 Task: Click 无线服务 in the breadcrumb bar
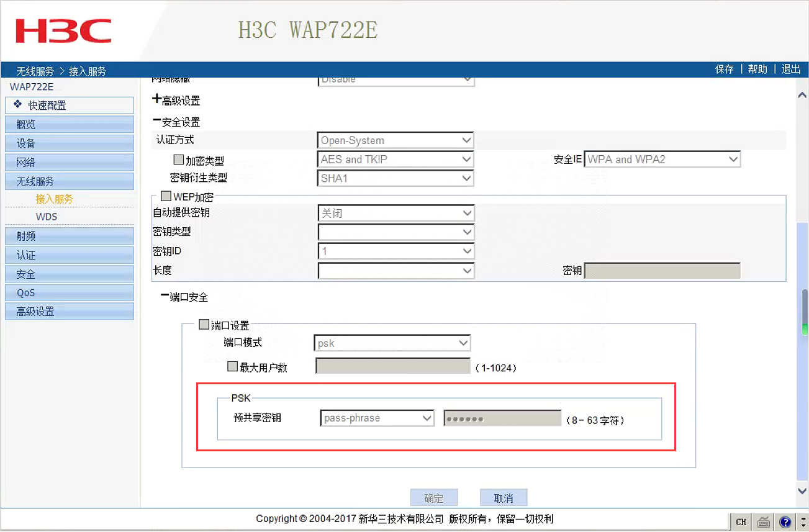pyautogui.click(x=35, y=71)
